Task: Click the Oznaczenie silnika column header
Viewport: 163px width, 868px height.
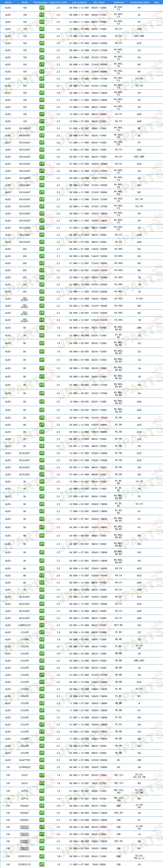Action: coord(139,2)
